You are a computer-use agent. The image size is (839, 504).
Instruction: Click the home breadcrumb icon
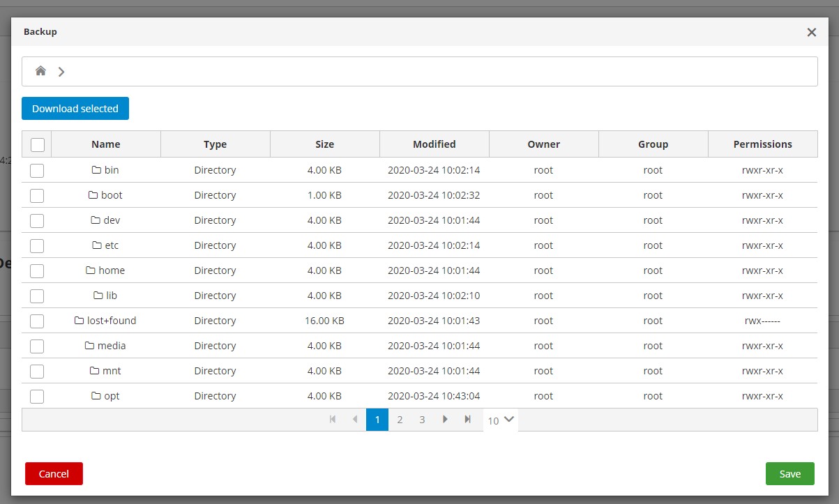pos(40,71)
